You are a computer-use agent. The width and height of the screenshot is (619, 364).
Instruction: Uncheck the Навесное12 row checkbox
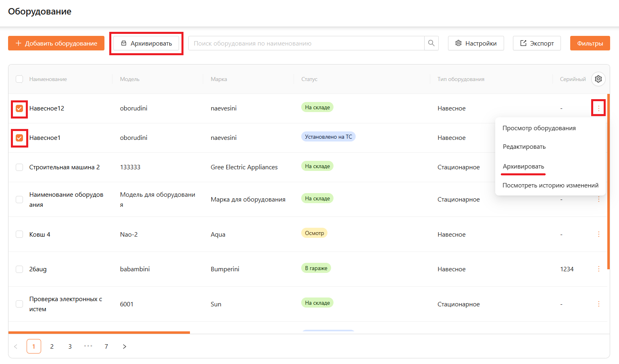pyautogui.click(x=19, y=108)
